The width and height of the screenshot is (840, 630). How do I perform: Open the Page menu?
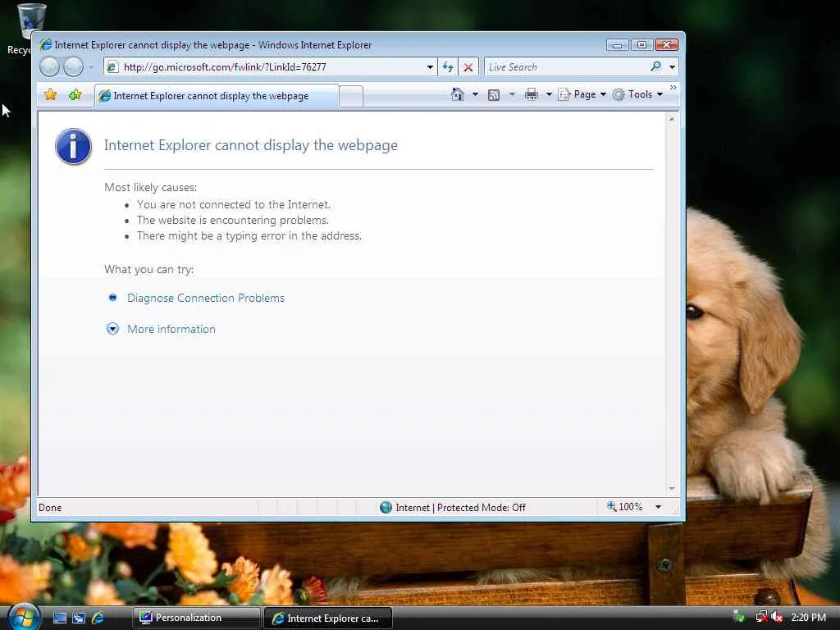point(582,94)
